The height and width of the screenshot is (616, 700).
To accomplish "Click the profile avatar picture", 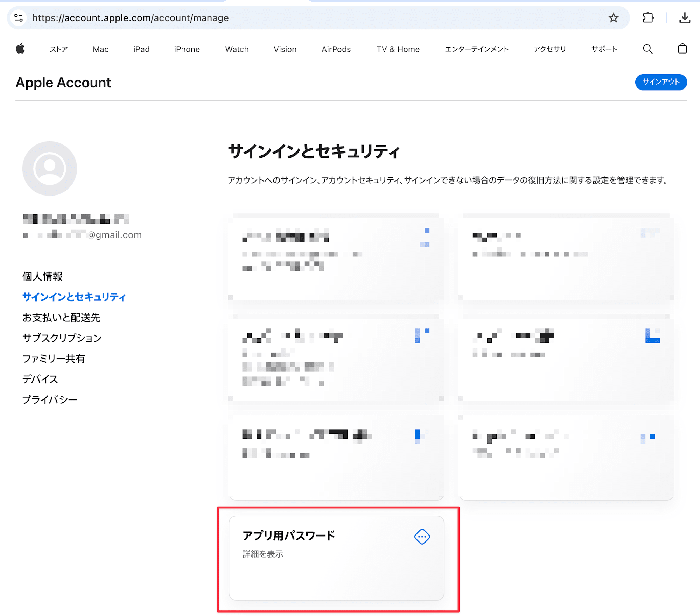I will (x=50, y=169).
